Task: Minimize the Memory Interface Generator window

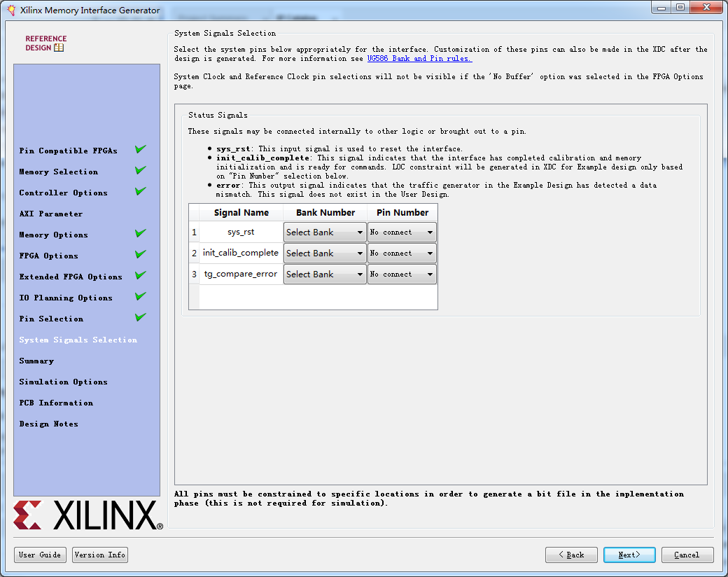Action: tap(661, 8)
